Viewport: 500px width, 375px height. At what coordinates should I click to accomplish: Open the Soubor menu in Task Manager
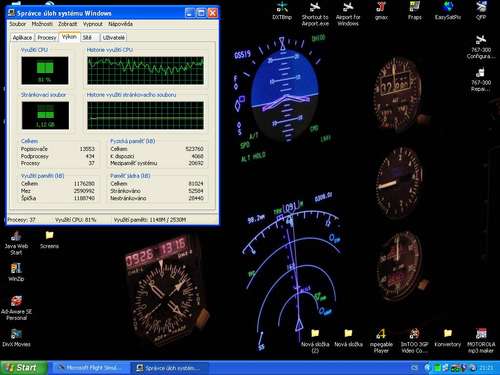point(17,24)
